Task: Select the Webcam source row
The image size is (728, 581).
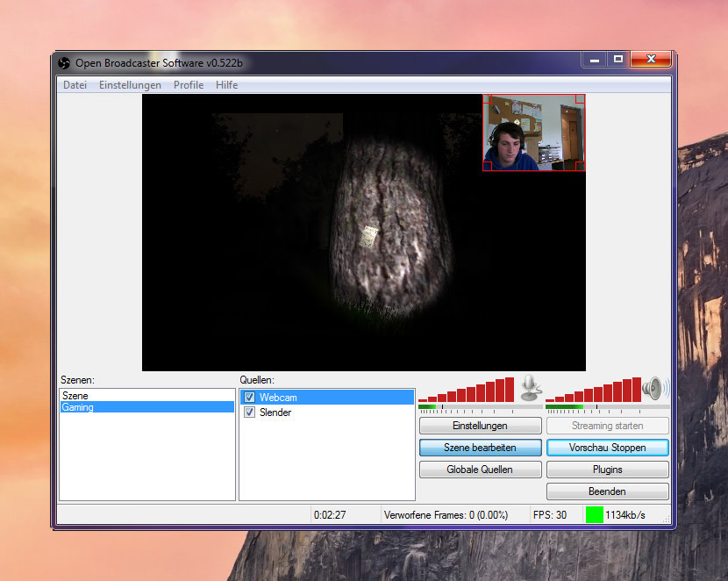Action: click(327, 397)
